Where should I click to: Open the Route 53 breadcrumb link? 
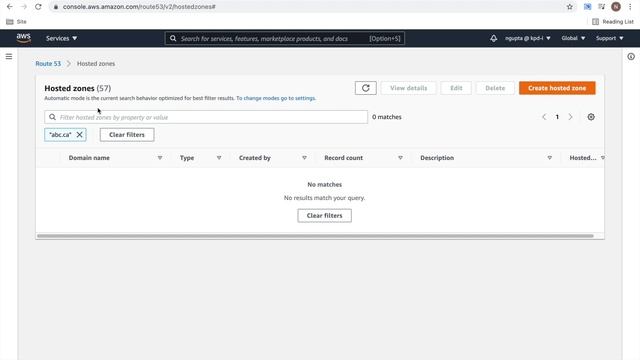(48, 64)
